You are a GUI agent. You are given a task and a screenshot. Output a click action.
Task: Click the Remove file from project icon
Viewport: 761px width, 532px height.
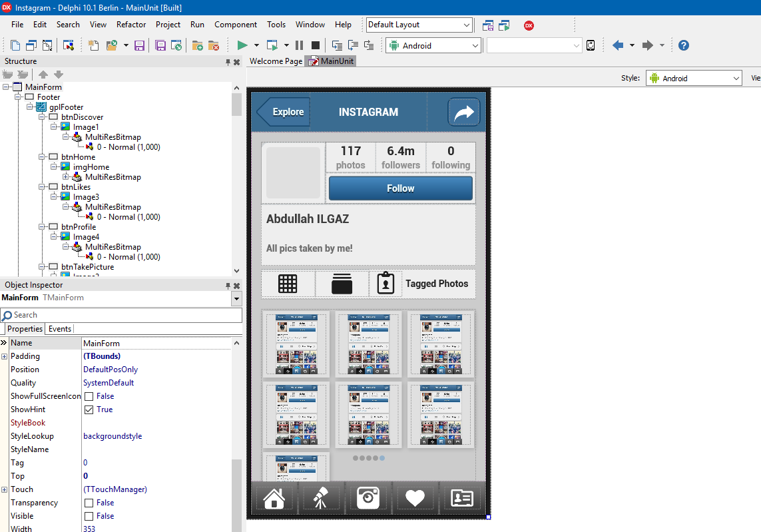click(214, 46)
